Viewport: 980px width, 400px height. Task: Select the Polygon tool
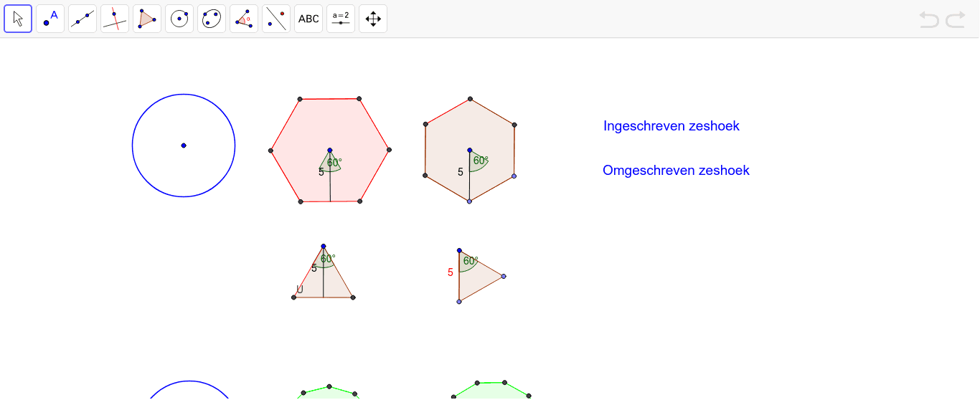pos(147,19)
